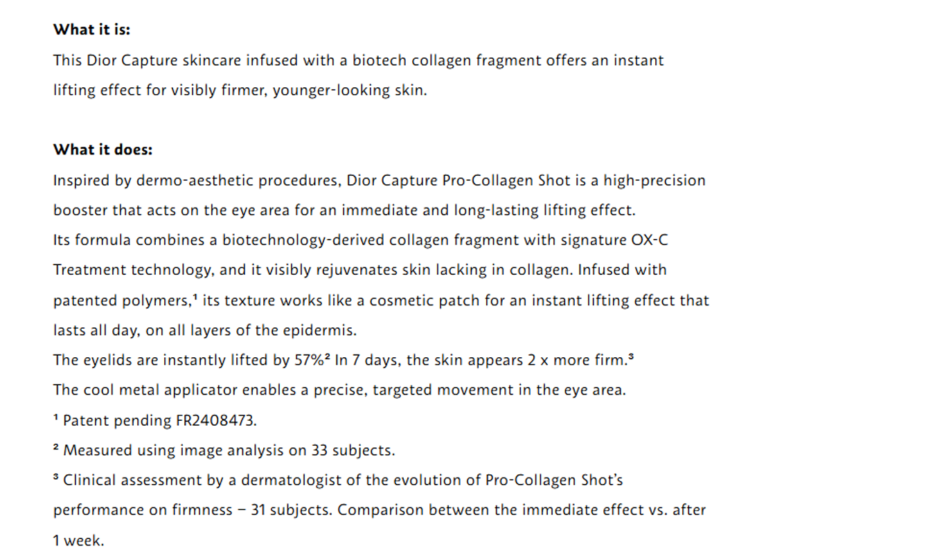Click the "Patent pending" footnote line
This screenshot has width=935, height=560.
pyautogui.click(x=154, y=420)
